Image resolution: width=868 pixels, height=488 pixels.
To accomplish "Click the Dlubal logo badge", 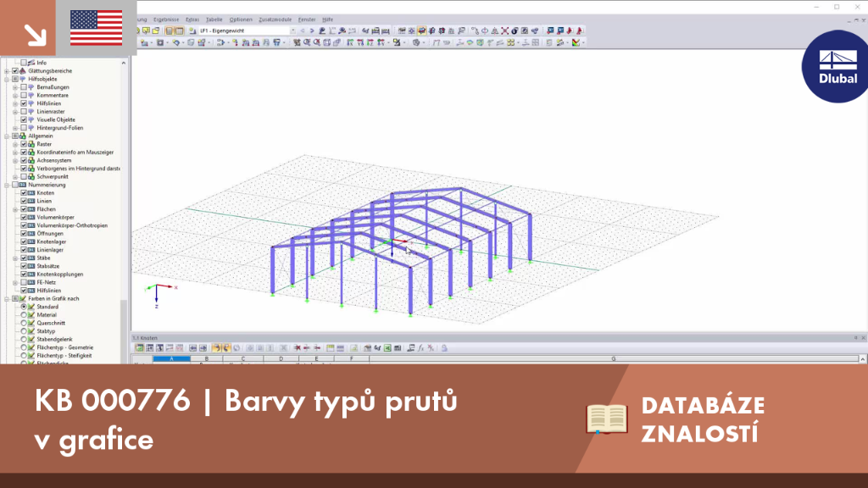I will (x=837, y=67).
